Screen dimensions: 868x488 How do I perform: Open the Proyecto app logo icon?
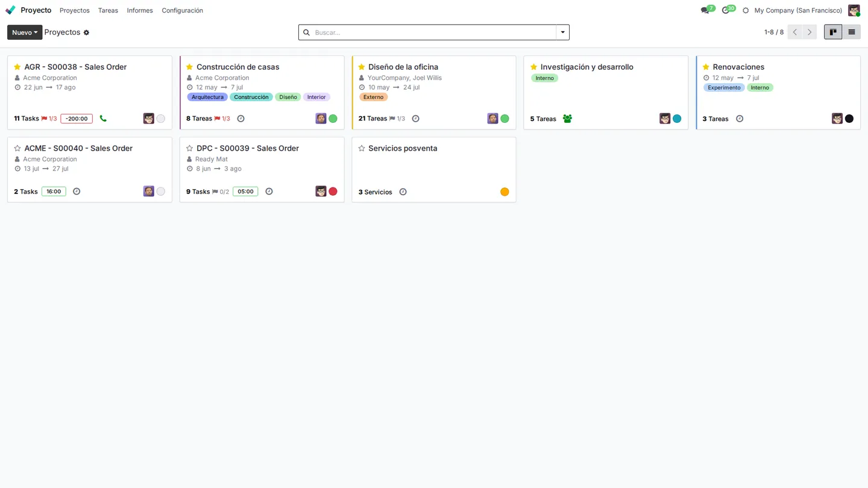(x=10, y=10)
